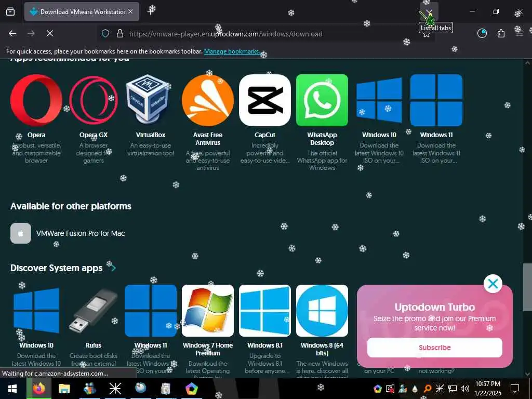Launch File Explorer from the taskbar
This screenshot has height=399, width=532.
[64, 389]
